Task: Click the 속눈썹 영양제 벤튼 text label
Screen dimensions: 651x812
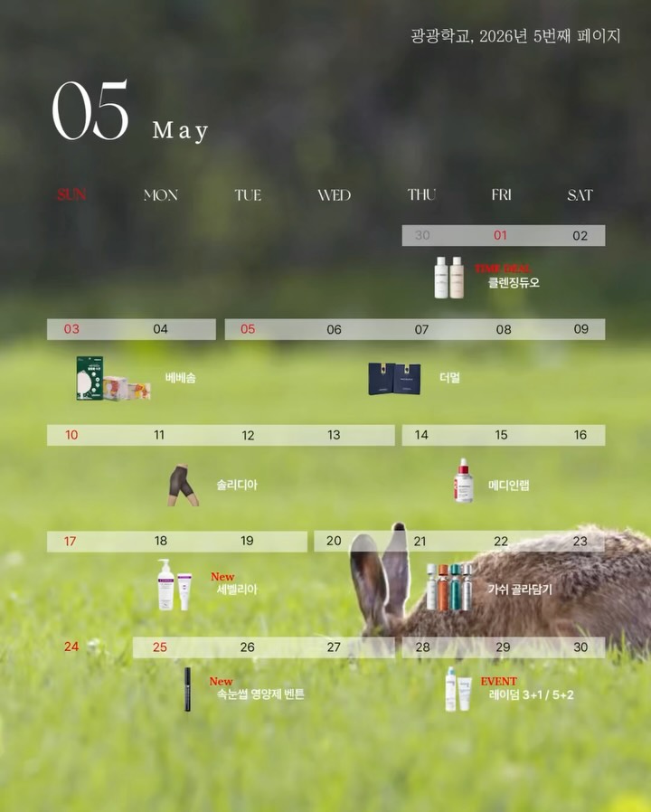Action: [x=260, y=694]
